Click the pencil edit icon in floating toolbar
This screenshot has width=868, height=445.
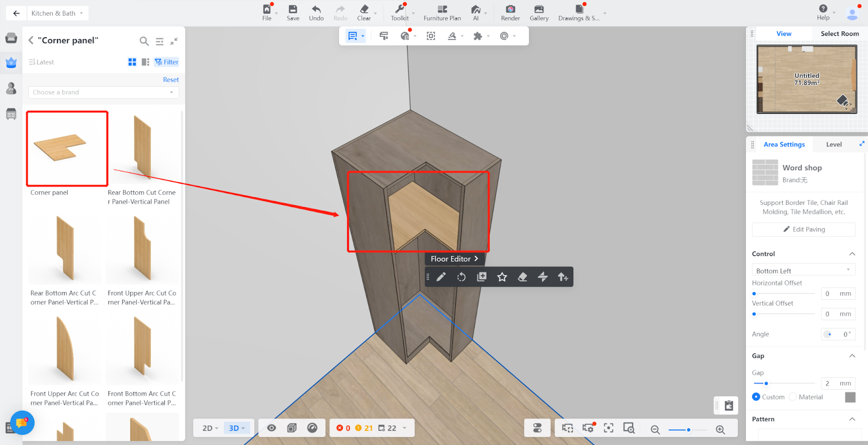[441, 277]
